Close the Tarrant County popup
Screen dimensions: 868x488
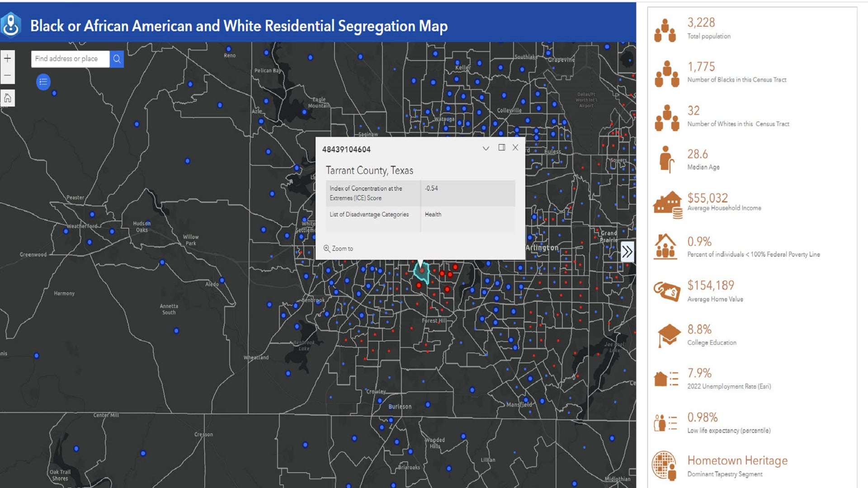515,148
